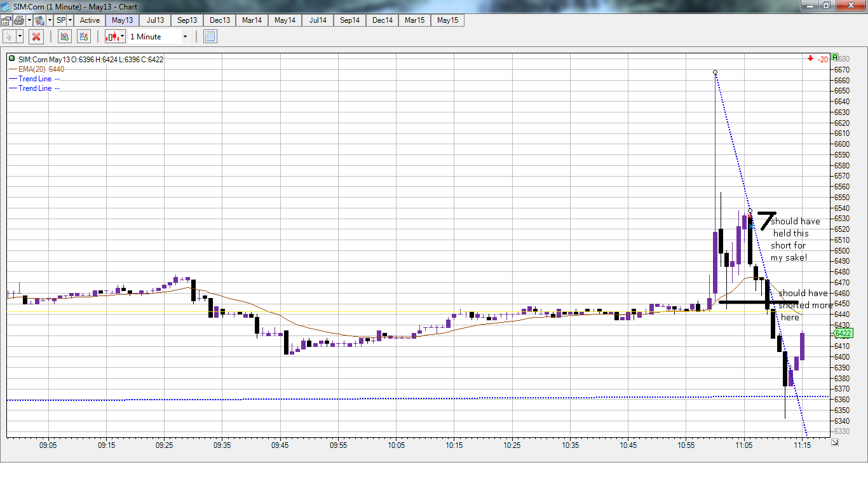Click the red down arrow change indicator

[811, 58]
